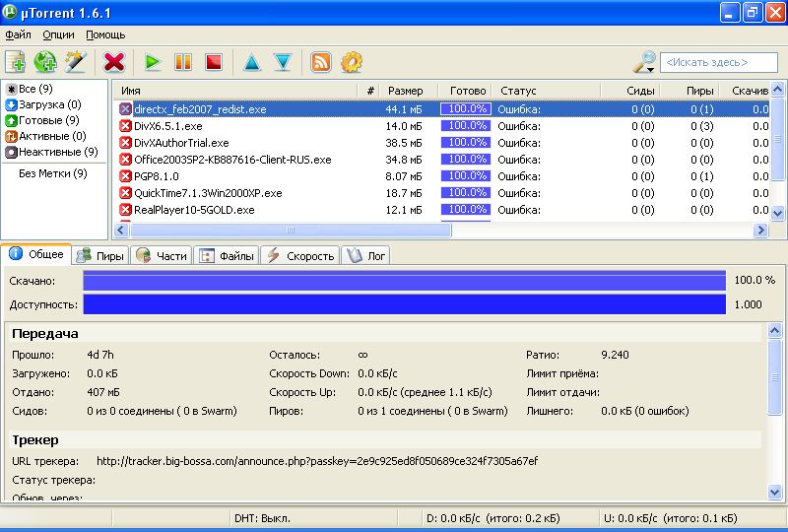Pause torrent with orange pause icon
Screen dimensions: 788x532
(183, 62)
